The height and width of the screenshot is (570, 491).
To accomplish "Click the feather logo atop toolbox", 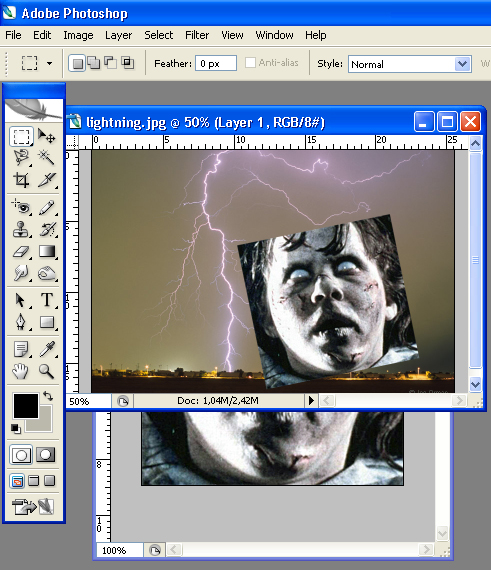I will (x=34, y=110).
